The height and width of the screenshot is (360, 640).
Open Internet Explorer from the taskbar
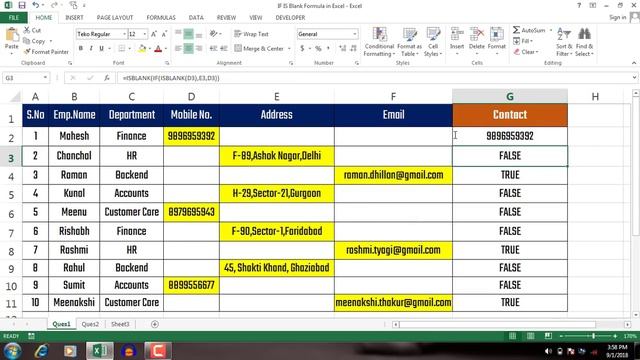click(x=41, y=351)
